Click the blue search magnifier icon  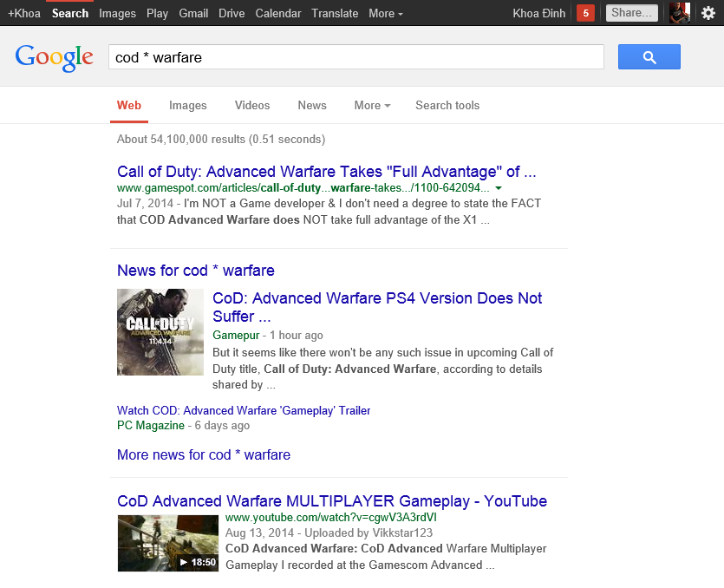(x=649, y=56)
